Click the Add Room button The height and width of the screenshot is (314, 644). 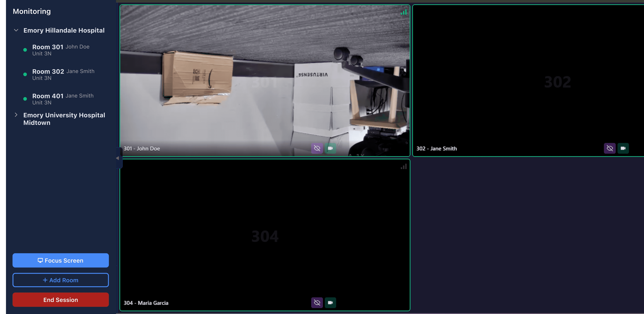point(60,280)
